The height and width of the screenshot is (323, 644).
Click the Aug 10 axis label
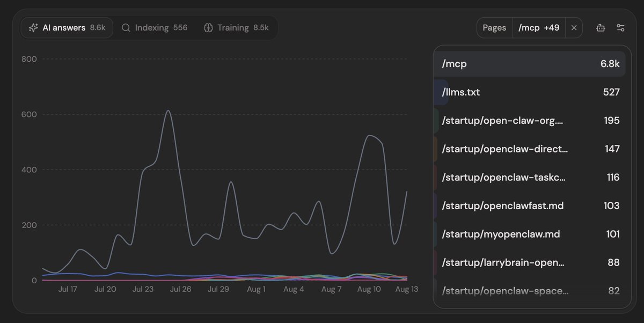(x=369, y=289)
